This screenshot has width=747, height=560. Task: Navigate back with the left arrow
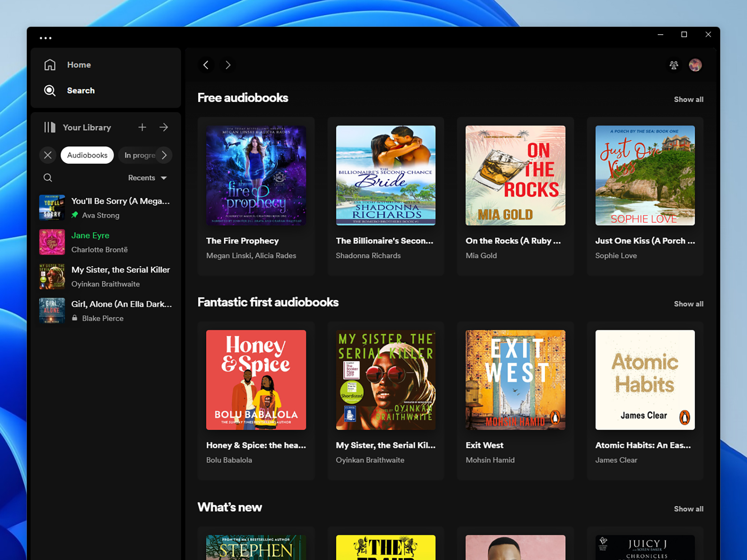coord(206,65)
